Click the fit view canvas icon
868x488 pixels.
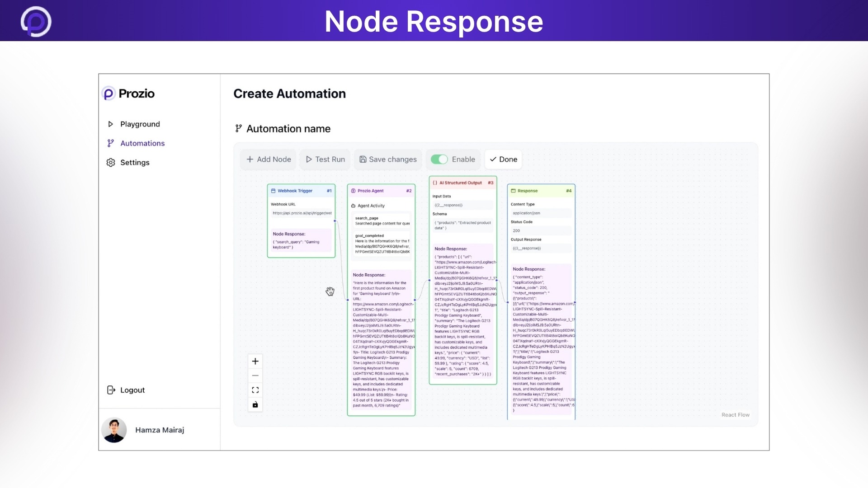point(255,390)
